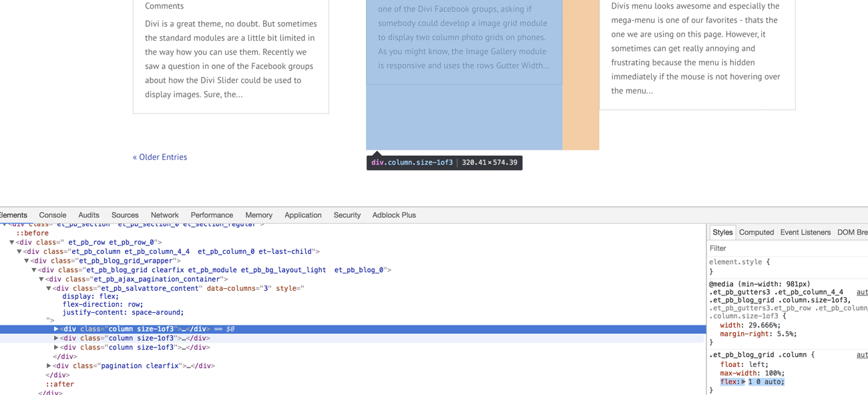Open the Network tab
This screenshot has width=868, height=395.
coord(164,215)
